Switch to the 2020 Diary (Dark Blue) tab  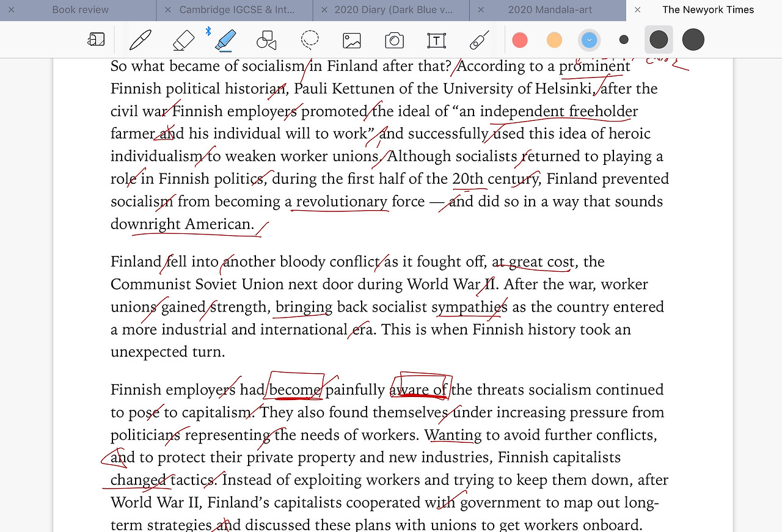coord(393,10)
